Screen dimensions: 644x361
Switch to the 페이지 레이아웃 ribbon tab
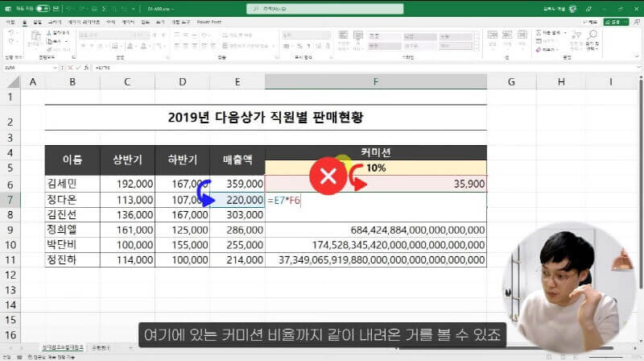(84, 22)
